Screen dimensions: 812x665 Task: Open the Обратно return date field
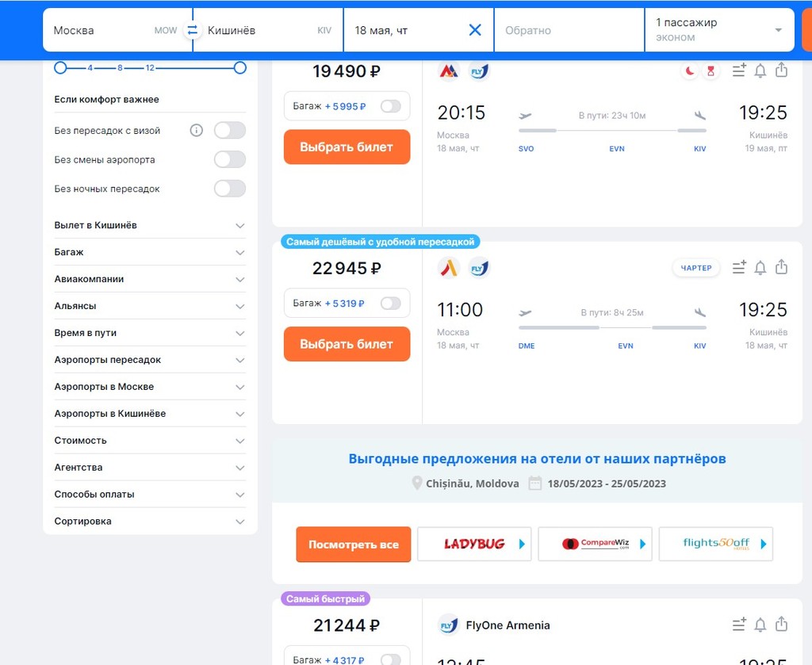[x=569, y=30]
